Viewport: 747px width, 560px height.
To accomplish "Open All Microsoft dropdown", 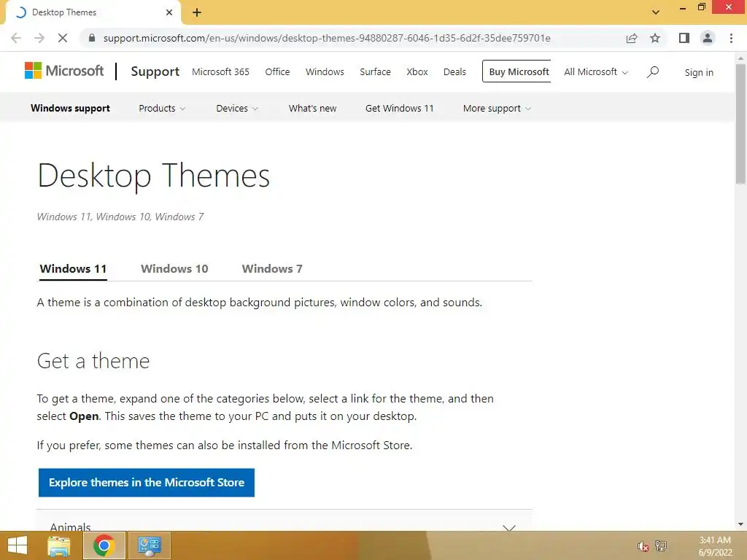I will [x=596, y=72].
